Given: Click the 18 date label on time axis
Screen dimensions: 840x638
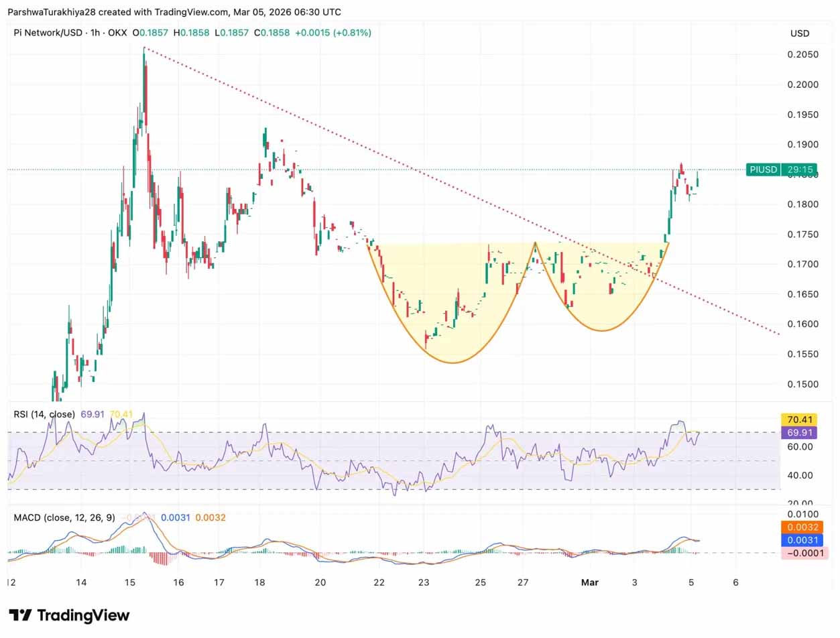Looking at the screenshot, I should coord(260,582).
